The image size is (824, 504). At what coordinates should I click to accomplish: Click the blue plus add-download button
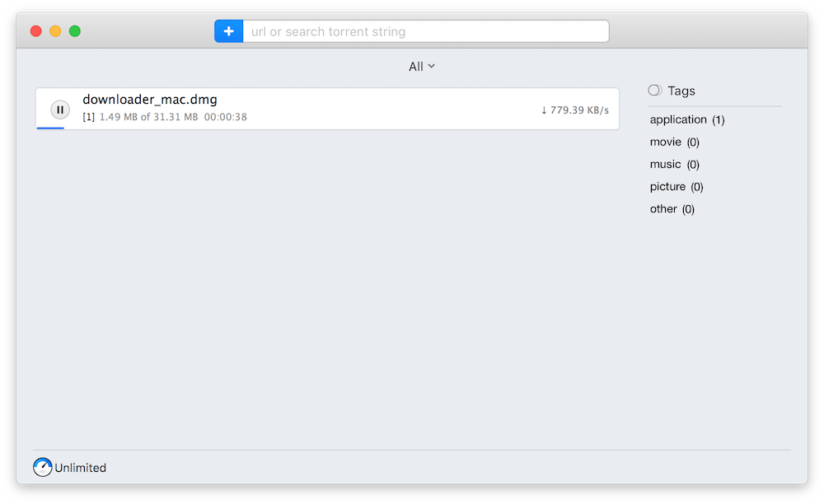(x=228, y=31)
